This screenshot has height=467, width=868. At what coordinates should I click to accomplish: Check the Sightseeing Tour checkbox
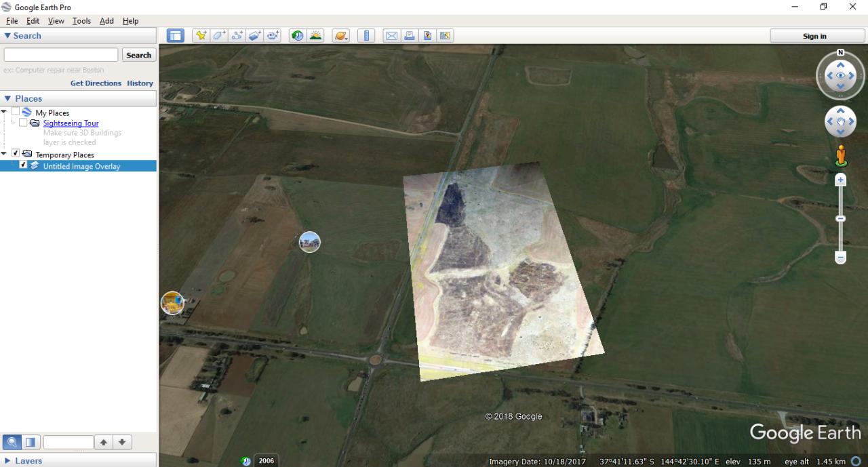coord(24,123)
